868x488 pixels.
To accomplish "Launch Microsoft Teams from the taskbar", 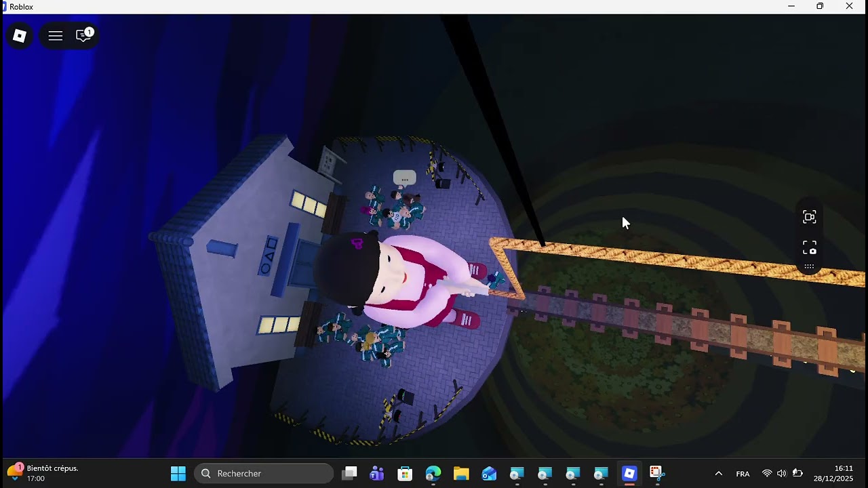I will coord(377,473).
